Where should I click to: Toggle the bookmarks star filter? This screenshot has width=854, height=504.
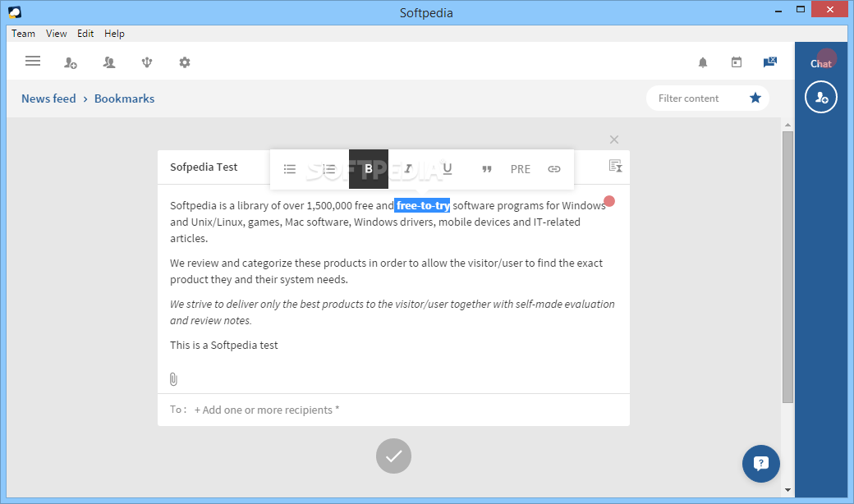click(x=755, y=98)
